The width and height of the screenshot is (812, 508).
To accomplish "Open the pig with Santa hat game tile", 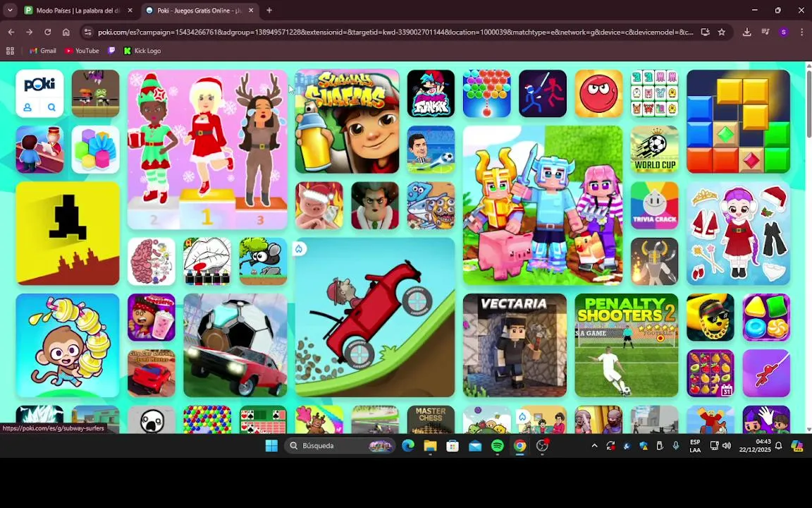I will pyautogui.click(x=319, y=205).
